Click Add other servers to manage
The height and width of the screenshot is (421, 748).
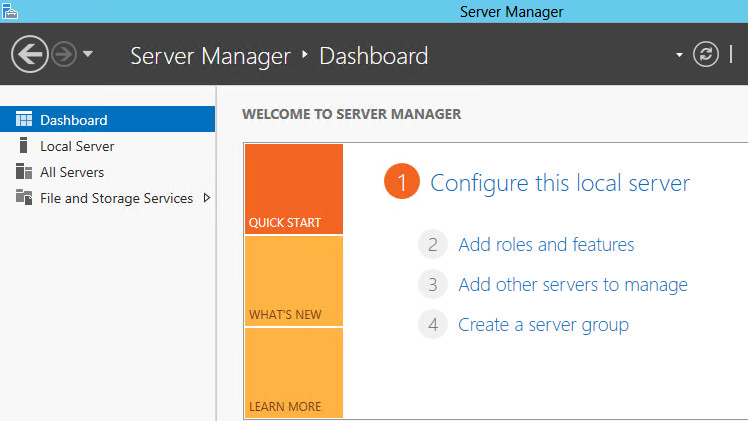[x=572, y=285]
